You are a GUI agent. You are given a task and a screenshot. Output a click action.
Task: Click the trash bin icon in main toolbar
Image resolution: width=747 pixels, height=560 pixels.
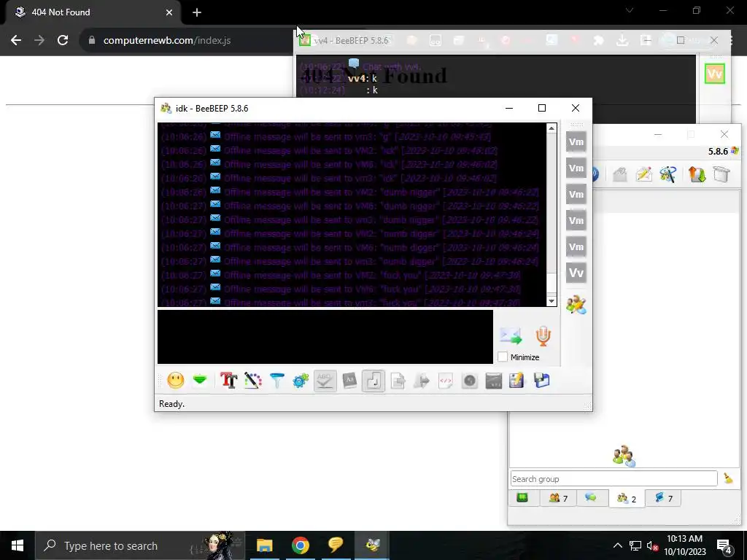click(x=721, y=174)
